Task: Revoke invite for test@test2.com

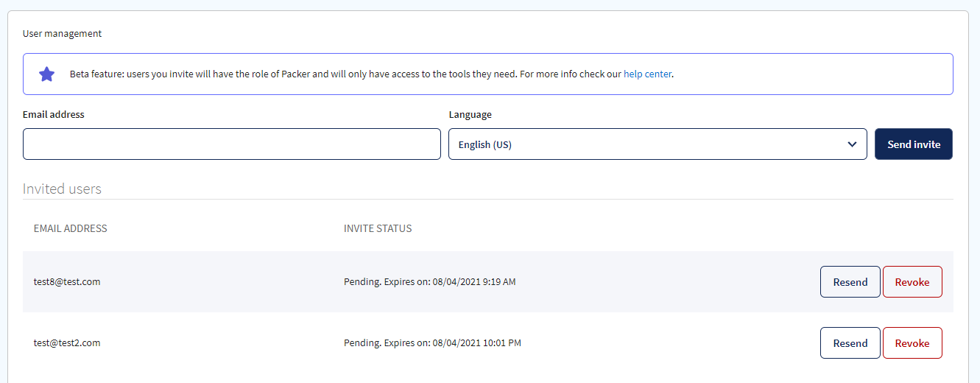Action: 912,343
